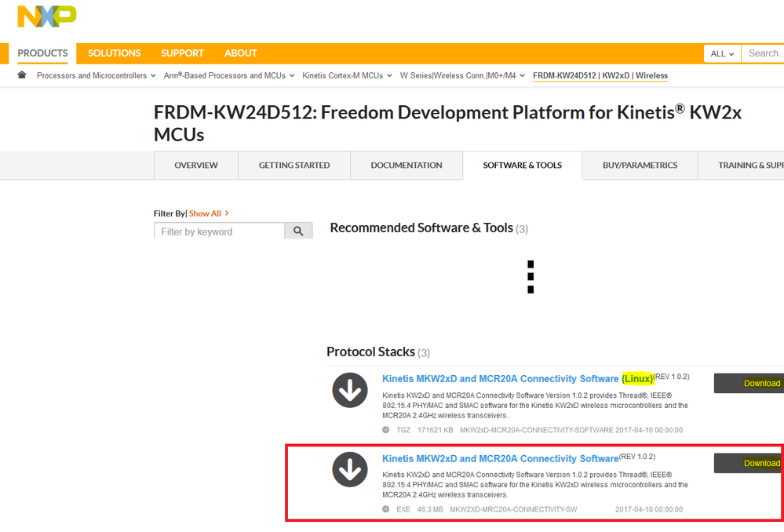
Task: Switch to the DOCUMENTATION tab
Action: pos(407,165)
